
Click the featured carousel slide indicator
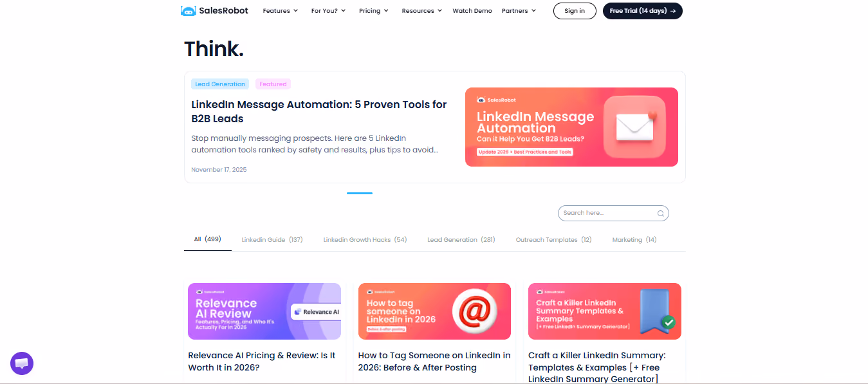tap(360, 193)
